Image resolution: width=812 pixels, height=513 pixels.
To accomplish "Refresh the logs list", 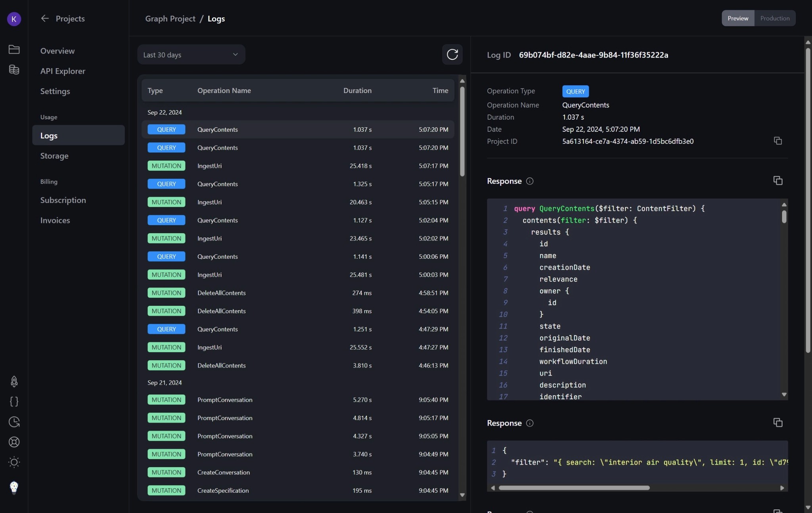I will tap(452, 54).
